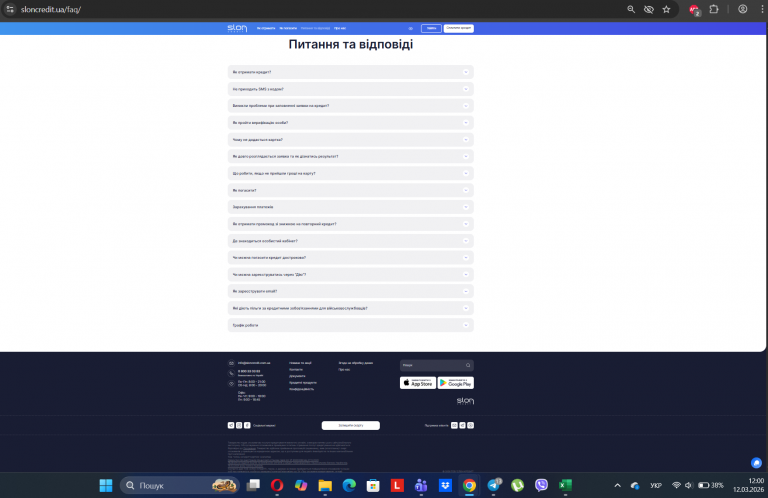Open Telegram from the taskbar

point(494,485)
